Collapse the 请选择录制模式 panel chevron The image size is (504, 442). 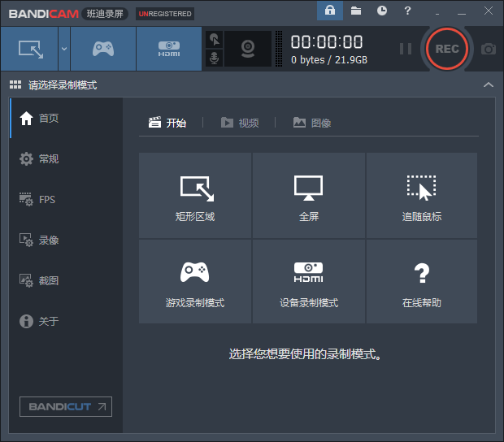click(x=488, y=84)
